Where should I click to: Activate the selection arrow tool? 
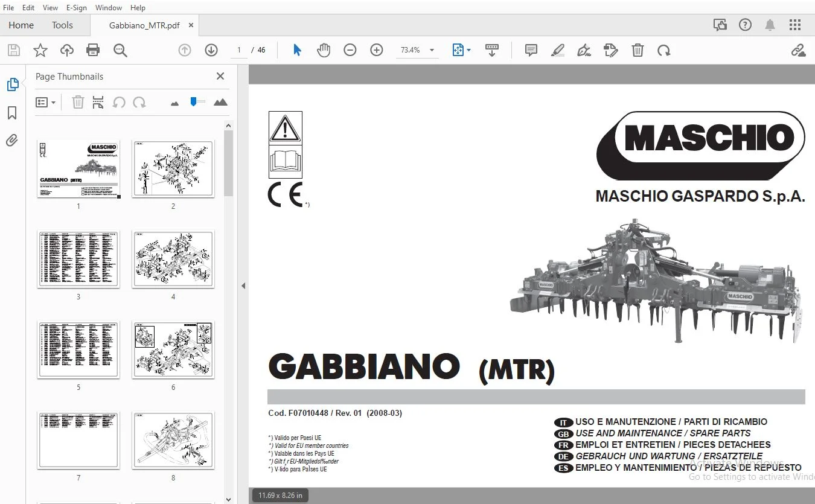coord(297,50)
